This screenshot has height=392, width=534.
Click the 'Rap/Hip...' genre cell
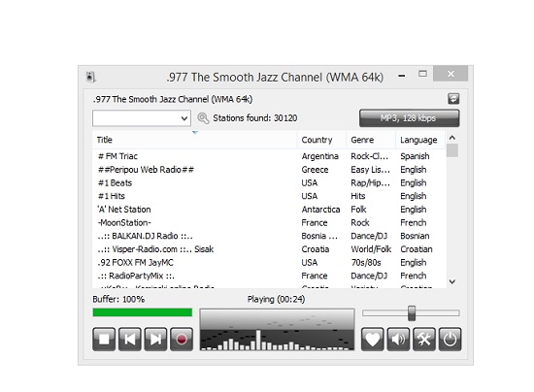(x=370, y=182)
